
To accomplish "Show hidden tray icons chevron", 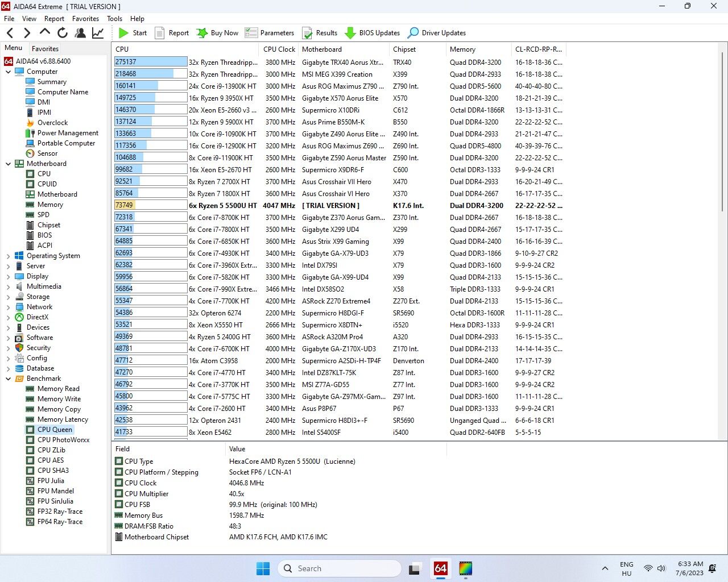I will (x=605, y=568).
